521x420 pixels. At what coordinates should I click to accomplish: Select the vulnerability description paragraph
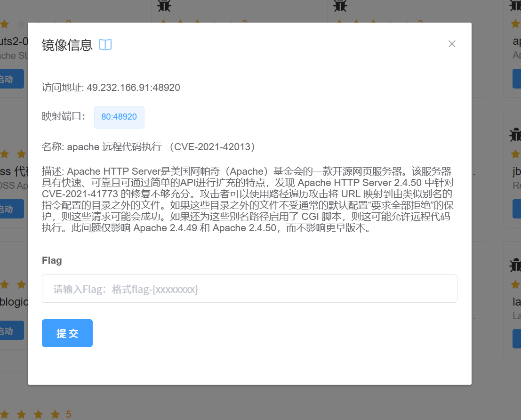pos(248,200)
